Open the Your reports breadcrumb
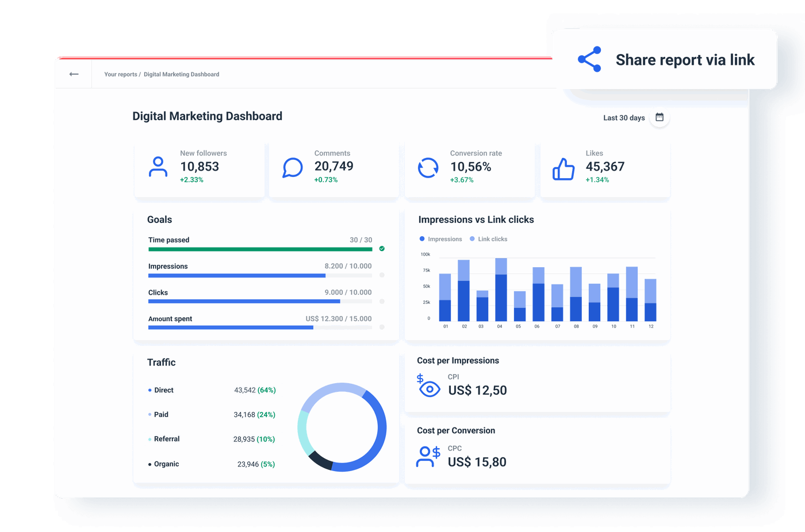Screen dimensions: 805x532 coord(120,74)
